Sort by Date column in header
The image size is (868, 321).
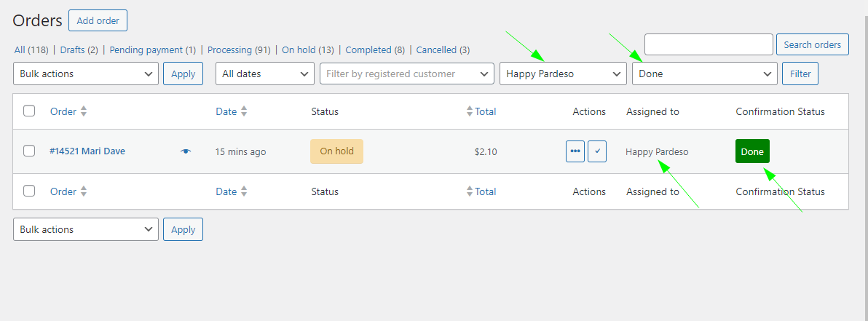coord(243,111)
